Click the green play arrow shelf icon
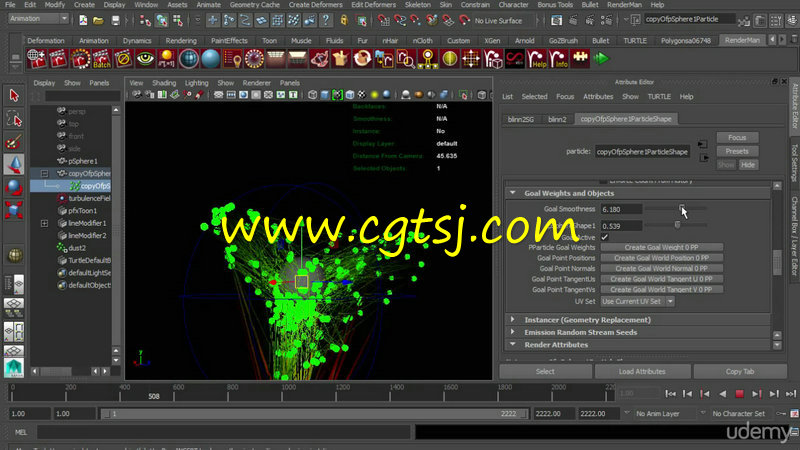 [x=602, y=59]
